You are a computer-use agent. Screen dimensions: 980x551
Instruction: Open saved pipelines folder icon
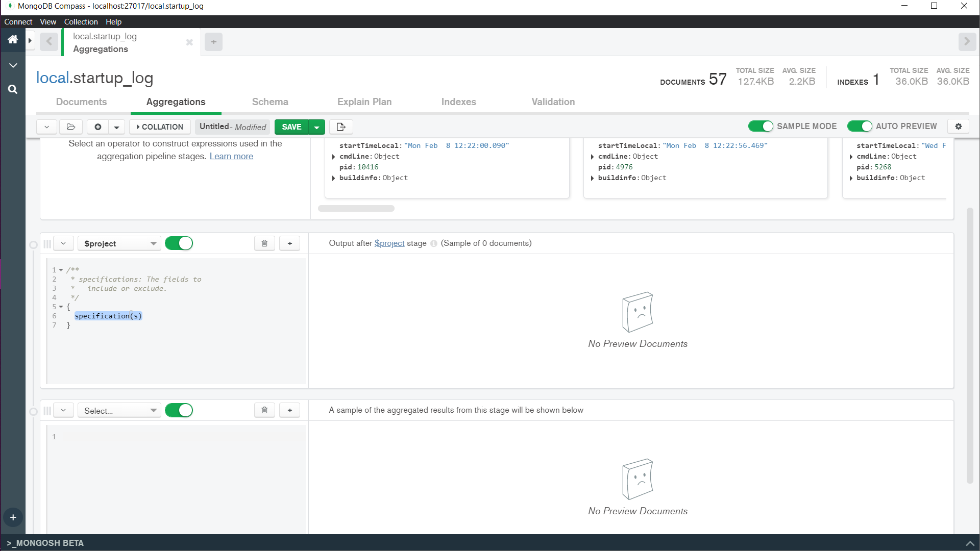71,127
